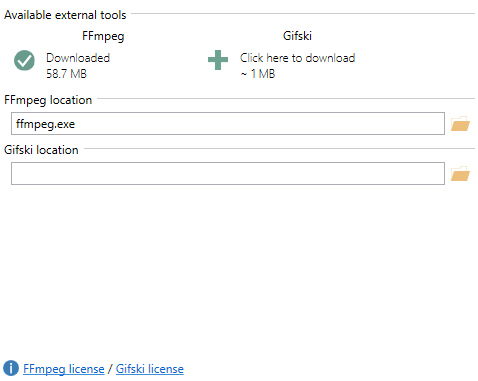Browse for Gifski location with folder icon

pyautogui.click(x=460, y=174)
